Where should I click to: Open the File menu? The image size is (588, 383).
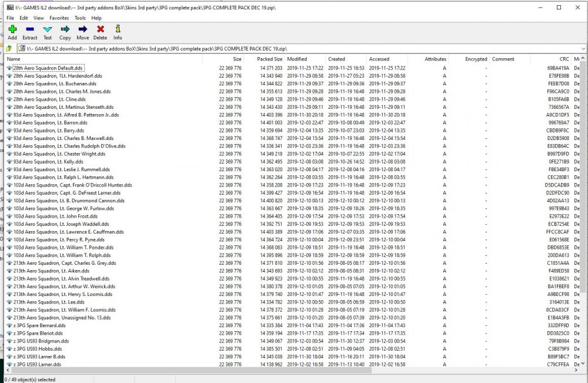10,18
